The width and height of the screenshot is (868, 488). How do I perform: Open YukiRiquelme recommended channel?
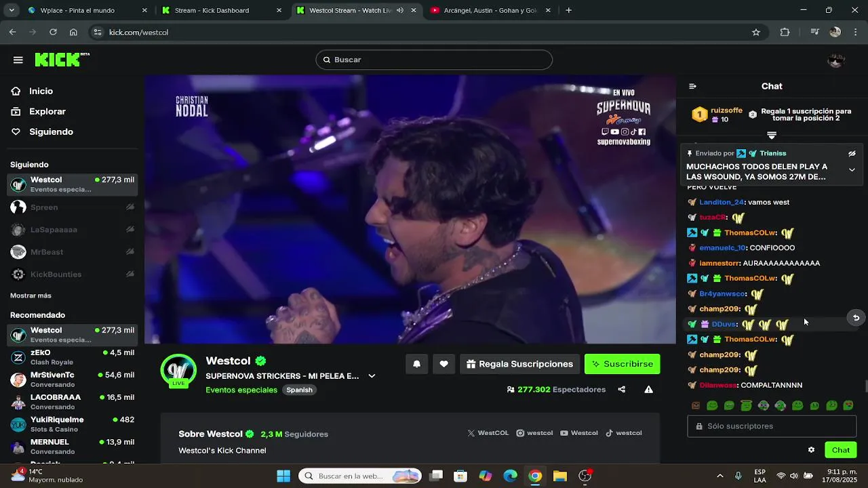pos(73,424)
